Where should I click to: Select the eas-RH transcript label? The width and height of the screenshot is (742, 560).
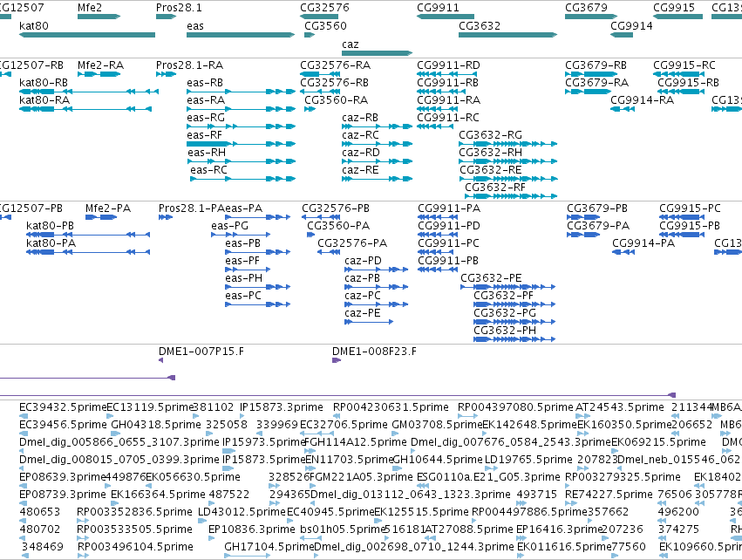[207, 153]
